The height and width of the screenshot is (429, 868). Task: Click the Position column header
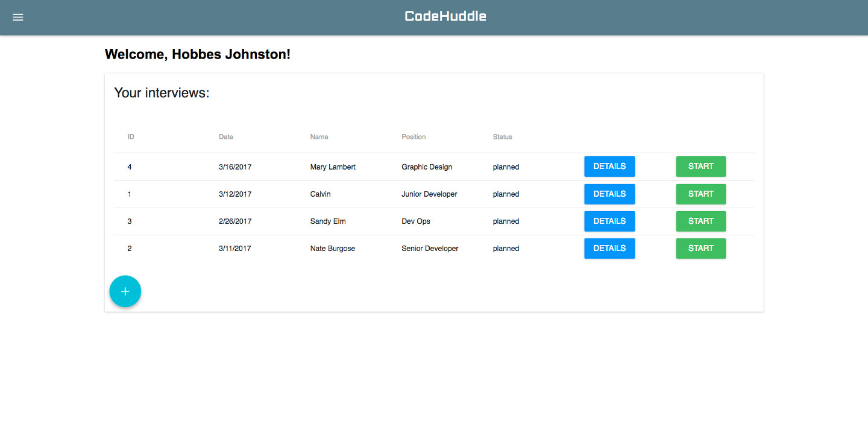pos(414,137)
